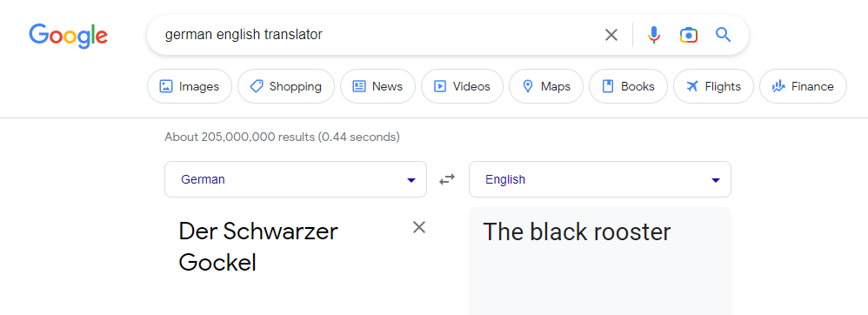Open search by image camera icon
Image resolution: width=868 pixels, height=315 pixels.
[689, 35]
